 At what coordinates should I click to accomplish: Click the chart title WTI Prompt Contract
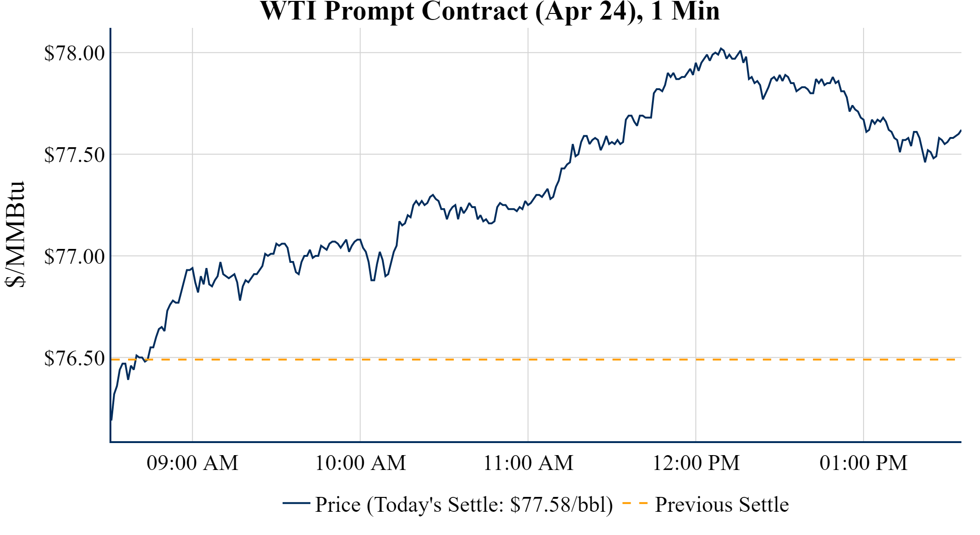[x=490, y=11]
